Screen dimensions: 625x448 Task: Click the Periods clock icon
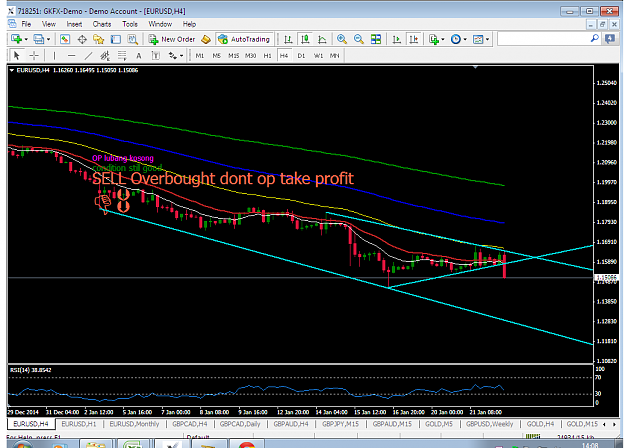(x=456, y=39)
